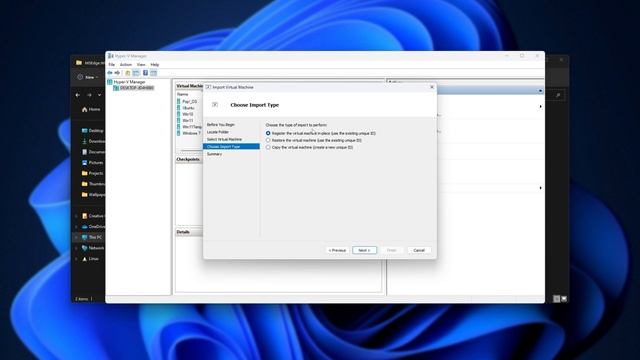
Task: Click the Previous button in import wizard
Action: pyautogui.click(x=337, y=250)
